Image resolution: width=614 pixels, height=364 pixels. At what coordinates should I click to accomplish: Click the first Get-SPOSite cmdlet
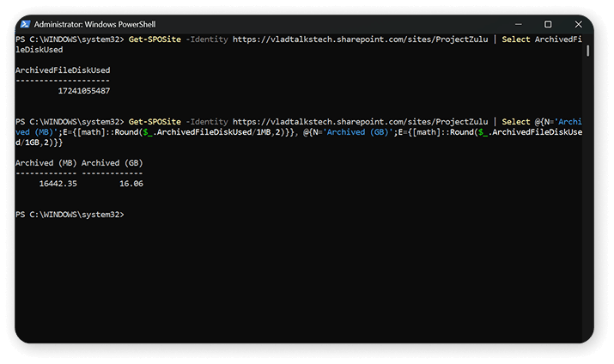(153, 39)
